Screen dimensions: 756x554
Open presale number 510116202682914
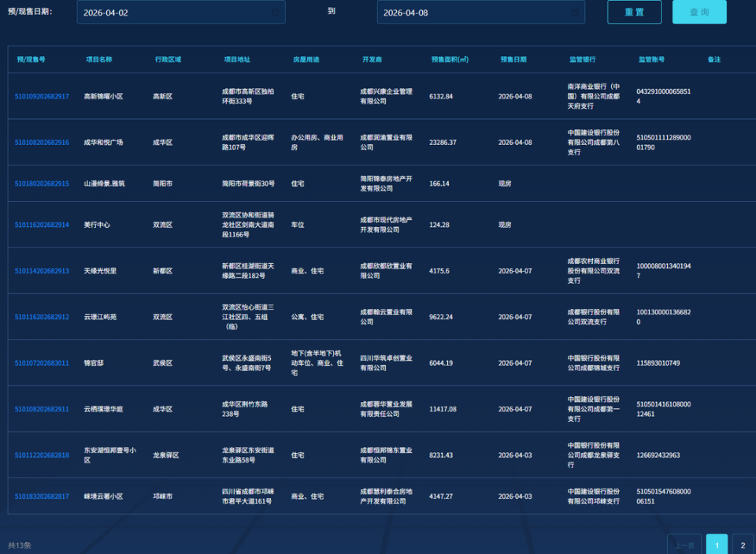(42, 225)
